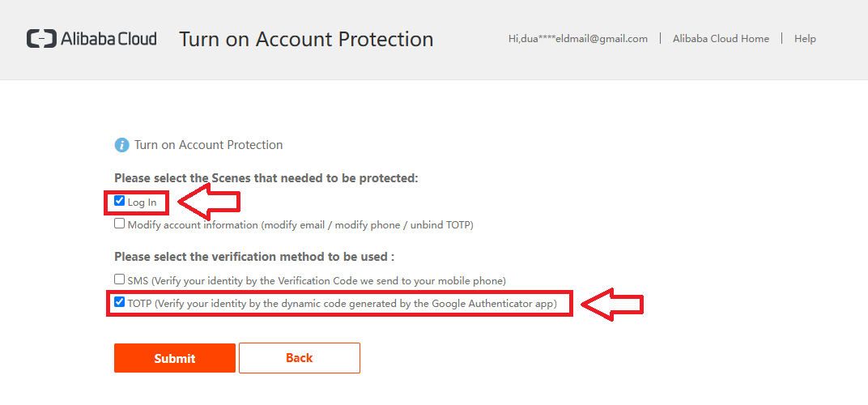868x405 pixels.
Task: Enable the Modify account information checkbox
Action: [120, 224]
